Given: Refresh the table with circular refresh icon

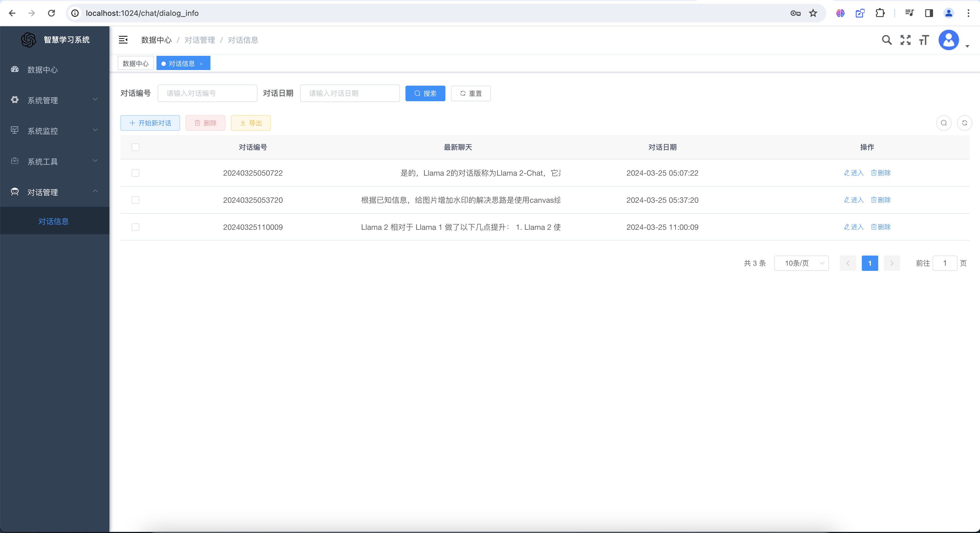Looking at the screenshot, I should click(964, 123).
